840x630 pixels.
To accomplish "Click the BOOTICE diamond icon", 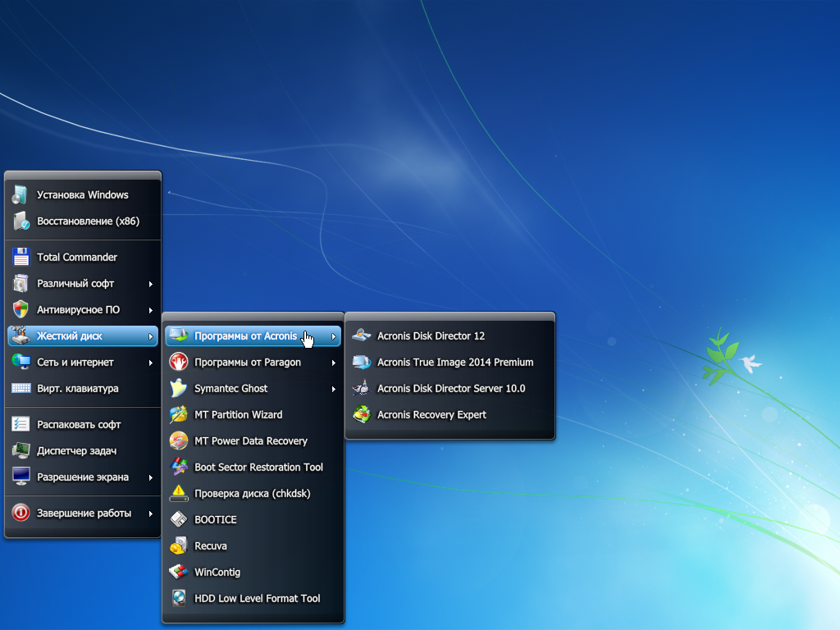I will (x=178, y=519).
